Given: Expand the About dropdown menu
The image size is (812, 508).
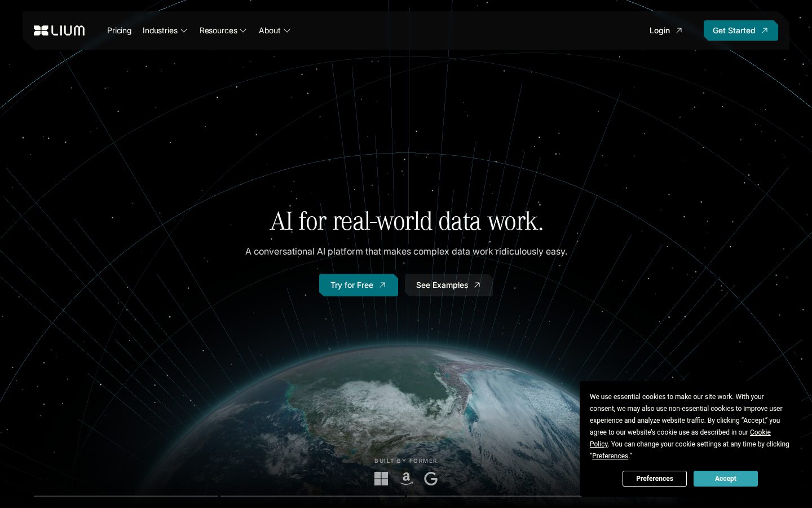Looking at the screenshot, I should tap(274, 30).
